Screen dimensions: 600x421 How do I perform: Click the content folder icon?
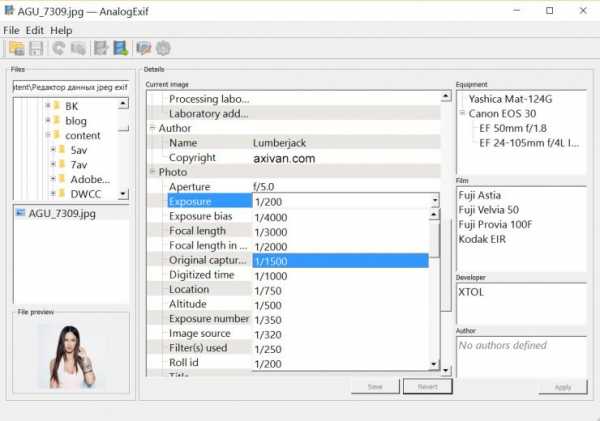point(57,135)
